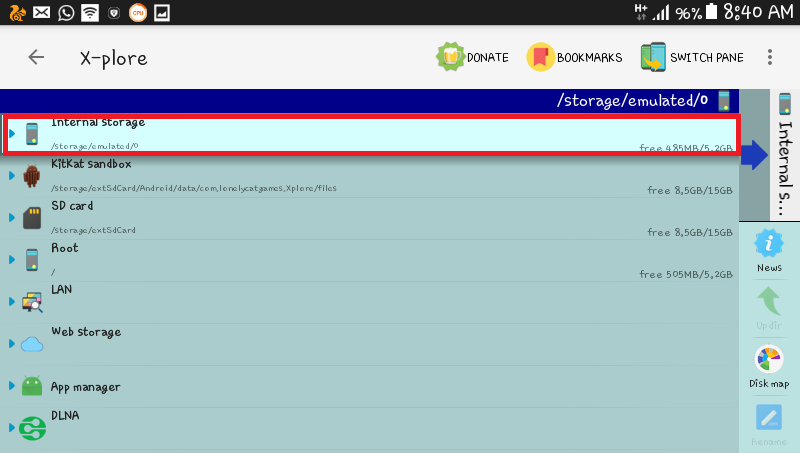Select the SD card icon
Viewport: 800px width, 453px height.
pyautogui.click(x=32, y=218)
